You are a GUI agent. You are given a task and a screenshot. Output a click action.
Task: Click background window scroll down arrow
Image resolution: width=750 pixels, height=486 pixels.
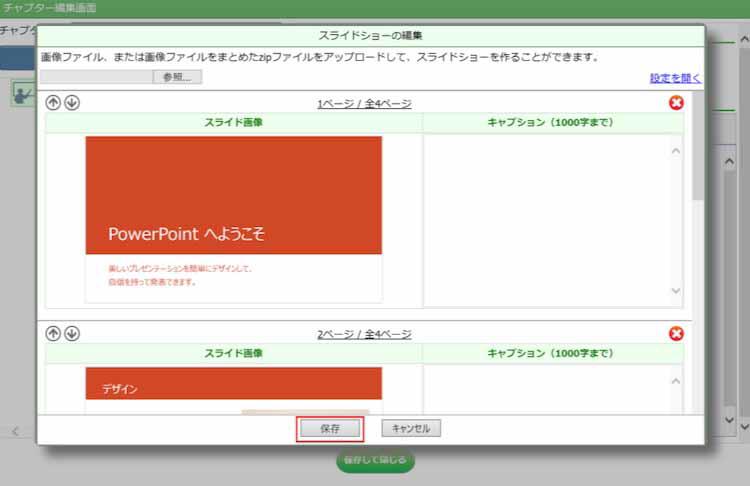pos(744,426)
